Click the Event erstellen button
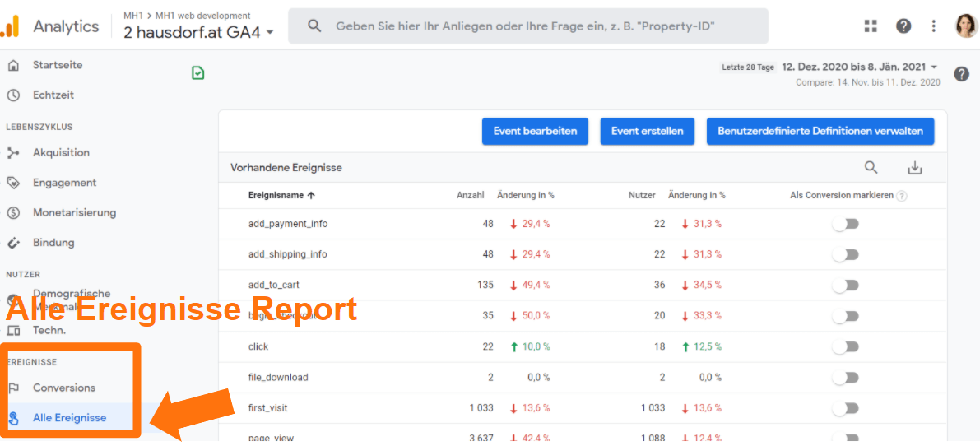 tap(647, 131)
